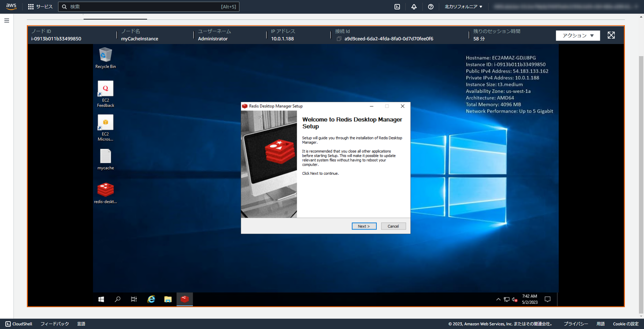Cancel the Redis Desktop Manager setup
This screenshot has height=329, width=644.
[x=393, y=226]
